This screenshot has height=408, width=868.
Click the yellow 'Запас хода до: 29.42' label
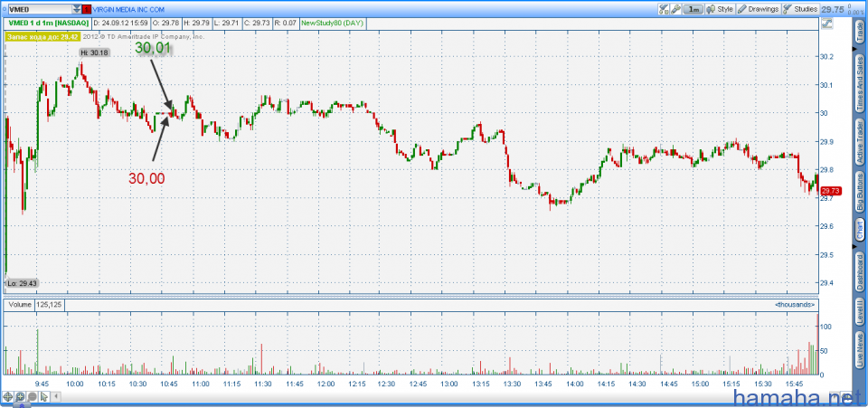(x=43, y=36)
